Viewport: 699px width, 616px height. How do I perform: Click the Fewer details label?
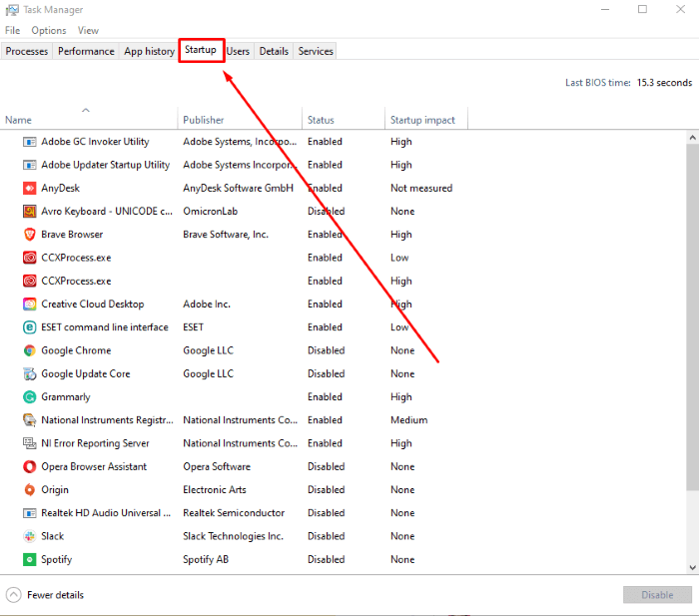(x=55, y=595)
